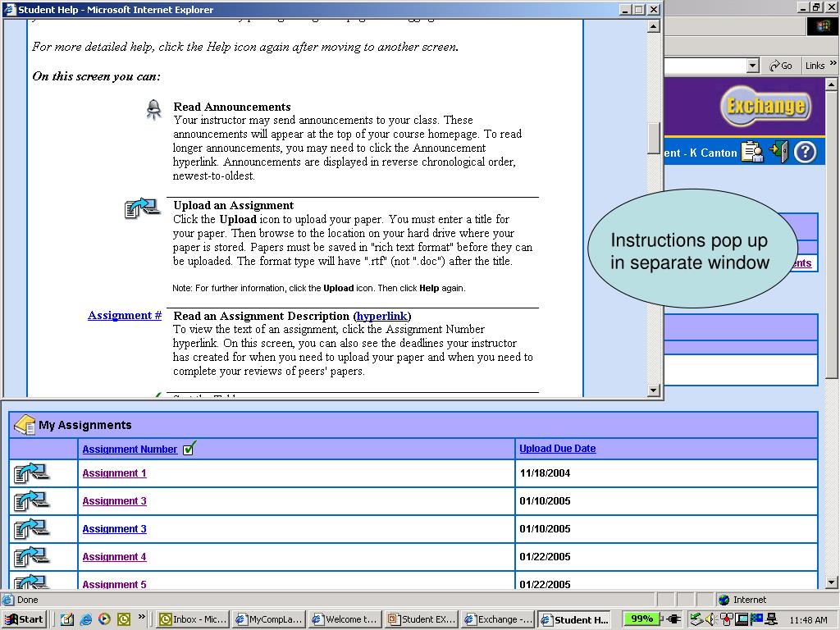
Task: Click the Exchange page scrollbar up arrow
Action: [x=831, y=84]
